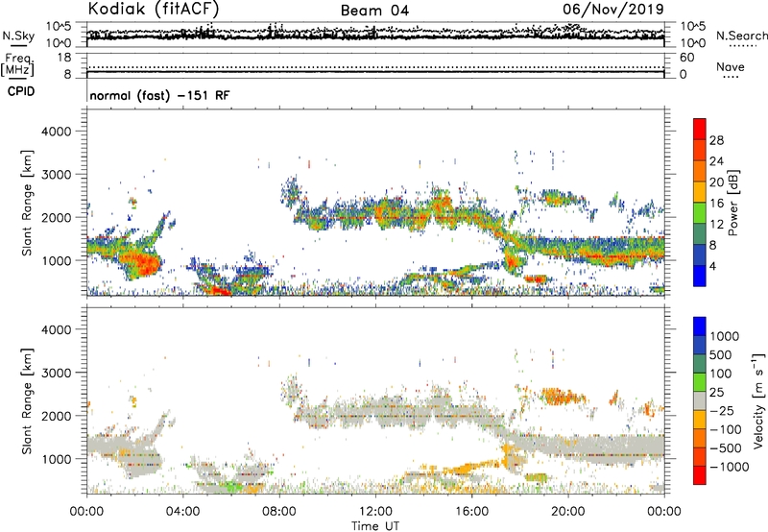Click the 'Kodiak (fitACF)' plot title
The width and height of the screenshot is (768, 532).
coord(153,10)
